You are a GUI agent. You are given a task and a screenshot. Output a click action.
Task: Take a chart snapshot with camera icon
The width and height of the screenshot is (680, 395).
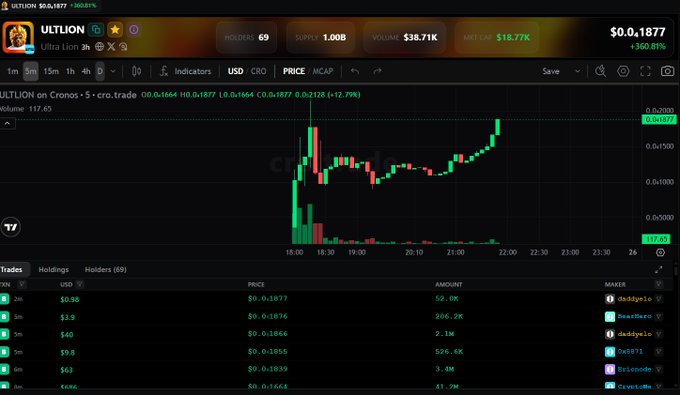click(667, 71)
